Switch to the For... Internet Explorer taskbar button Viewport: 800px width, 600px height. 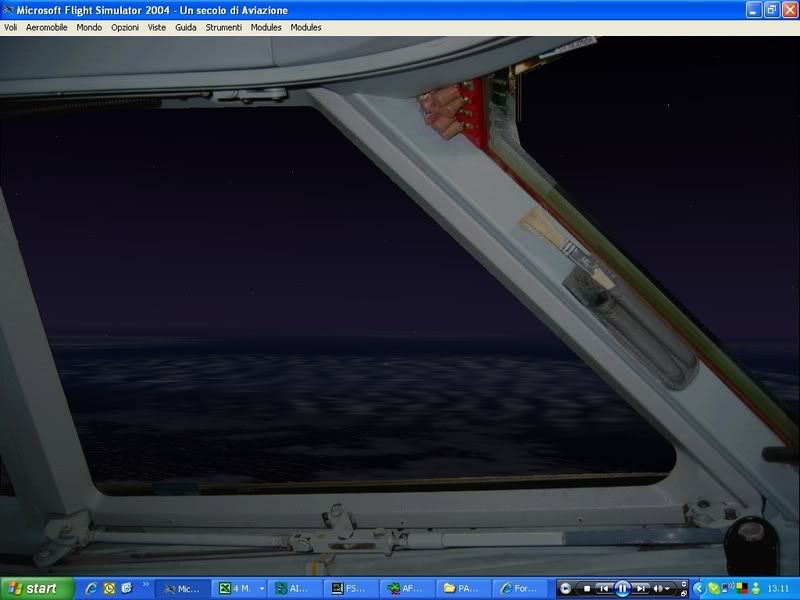(x=519, y=589)
